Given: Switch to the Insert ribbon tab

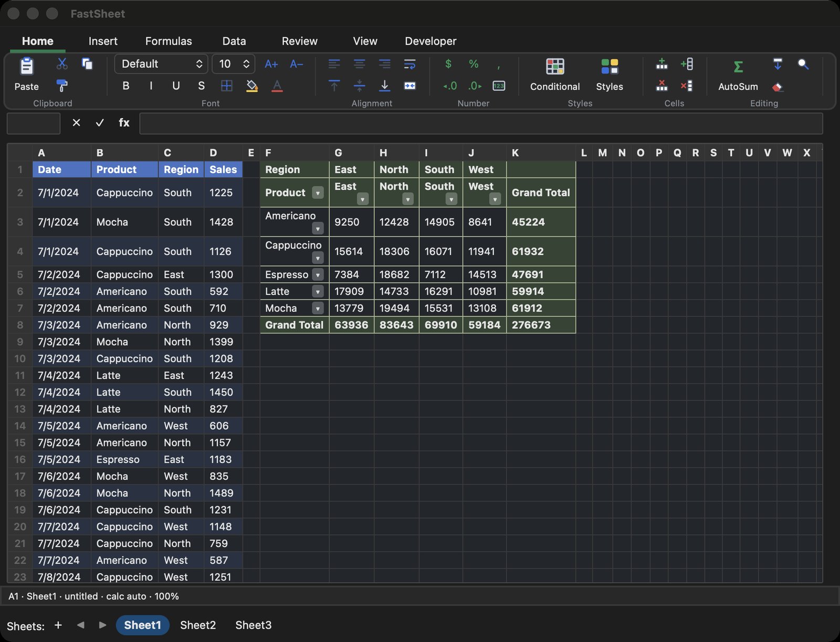Looking at the screenshot, I should click(x=103, y=41).
